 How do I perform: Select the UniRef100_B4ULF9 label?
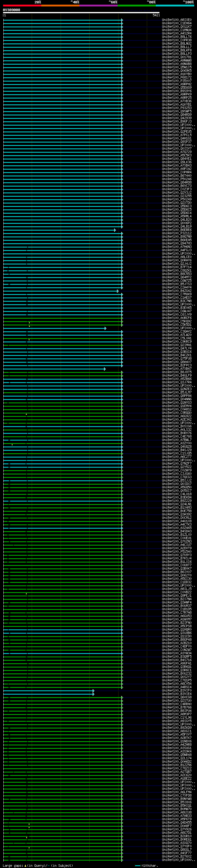point(177,375)
